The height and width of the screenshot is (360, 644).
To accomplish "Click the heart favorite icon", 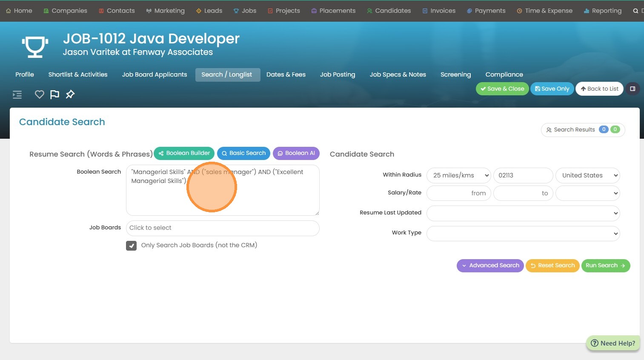I will point(39,94).
